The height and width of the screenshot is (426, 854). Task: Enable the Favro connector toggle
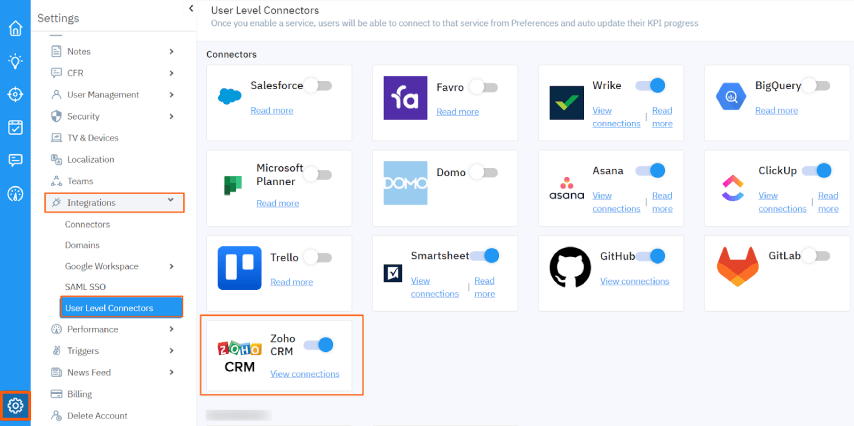[484, 87]
